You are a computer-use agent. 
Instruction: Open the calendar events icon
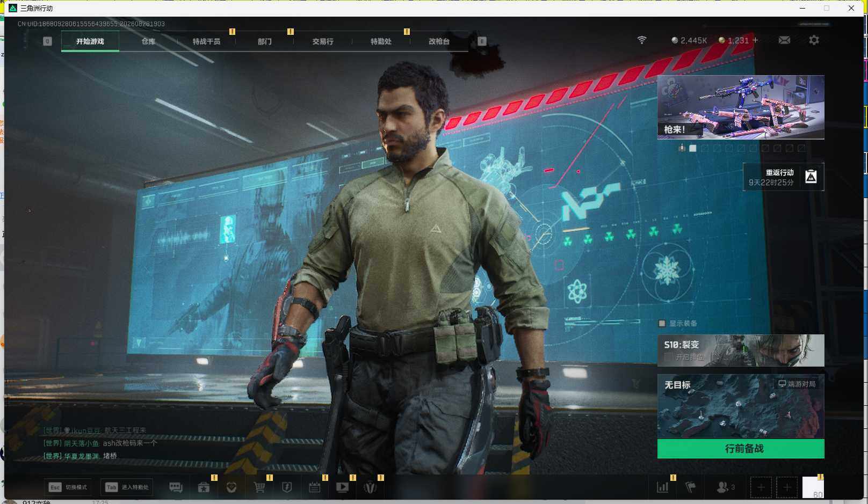(x=315, y=487)
